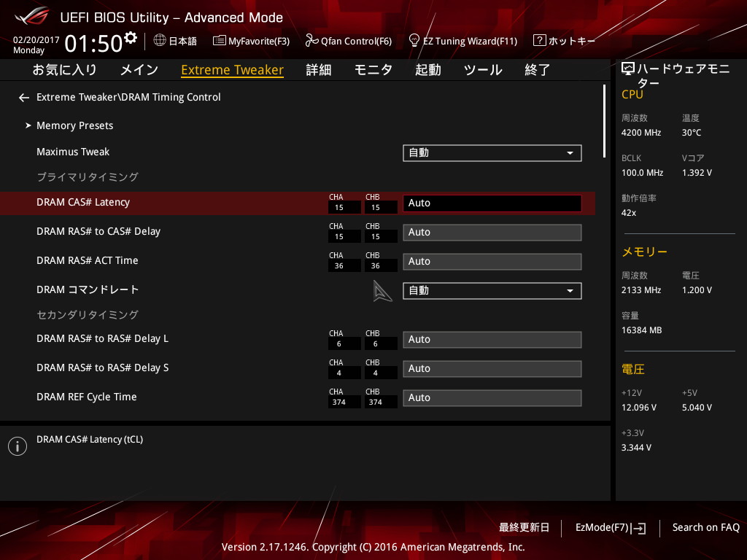Click the globe language icon
The image size is (747, 560).
click(160, 40)
